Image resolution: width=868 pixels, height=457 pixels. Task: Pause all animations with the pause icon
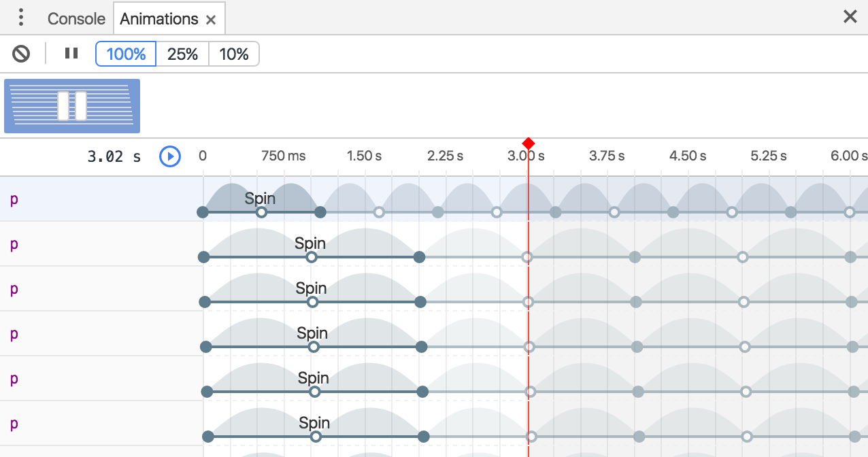click(x=71, y=54)
